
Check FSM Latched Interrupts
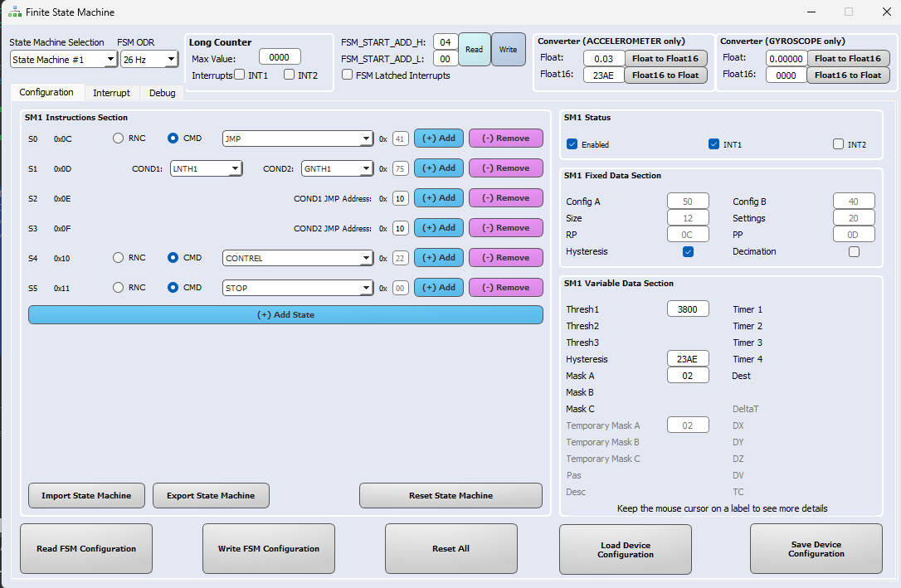pyautogui.click(x=347, y=74)
